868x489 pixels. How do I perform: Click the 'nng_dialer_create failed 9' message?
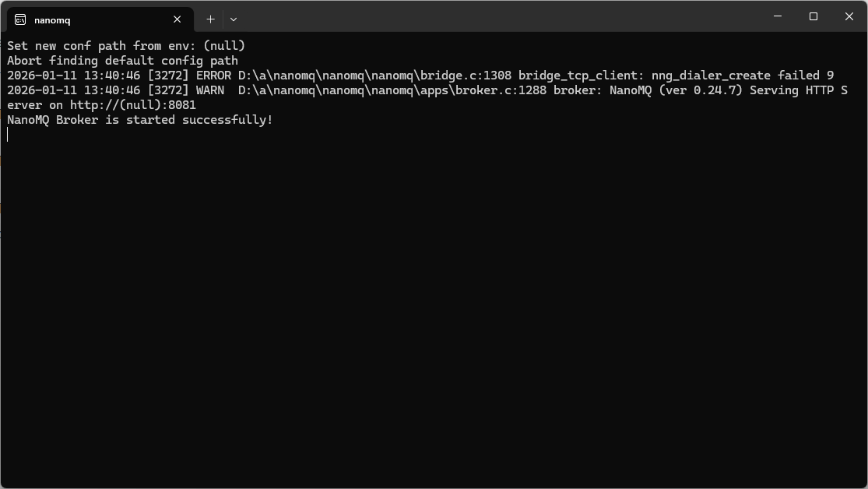point(742,76)
